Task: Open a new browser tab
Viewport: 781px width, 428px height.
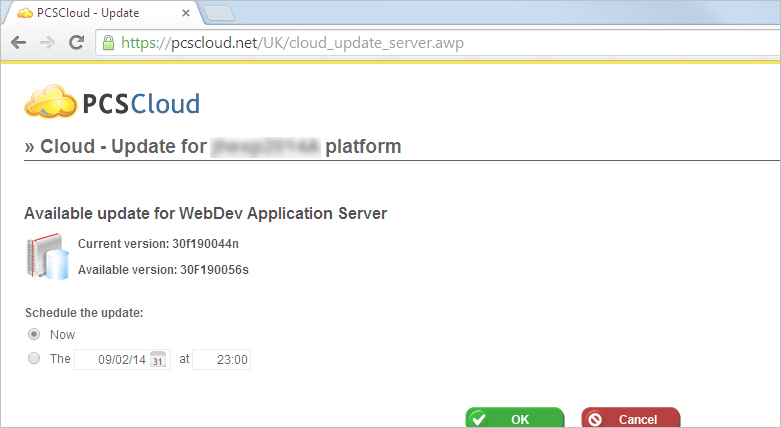Action: [x=219, y=13]
